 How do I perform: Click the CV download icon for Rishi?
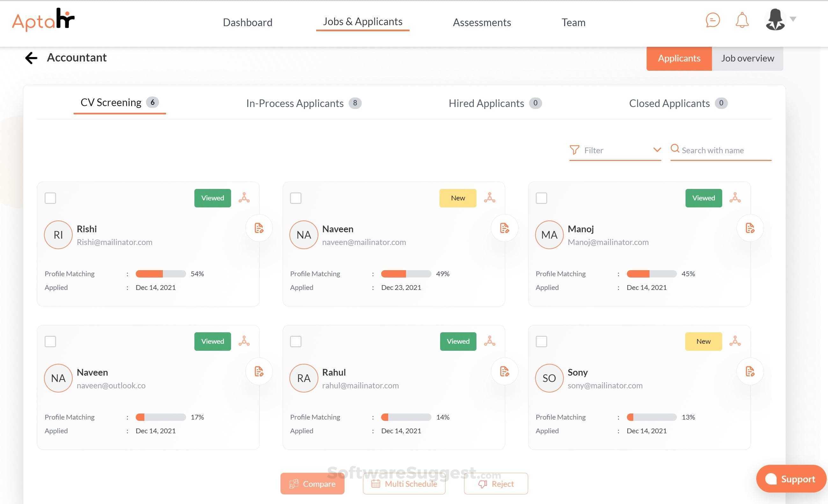coord(258,228)
